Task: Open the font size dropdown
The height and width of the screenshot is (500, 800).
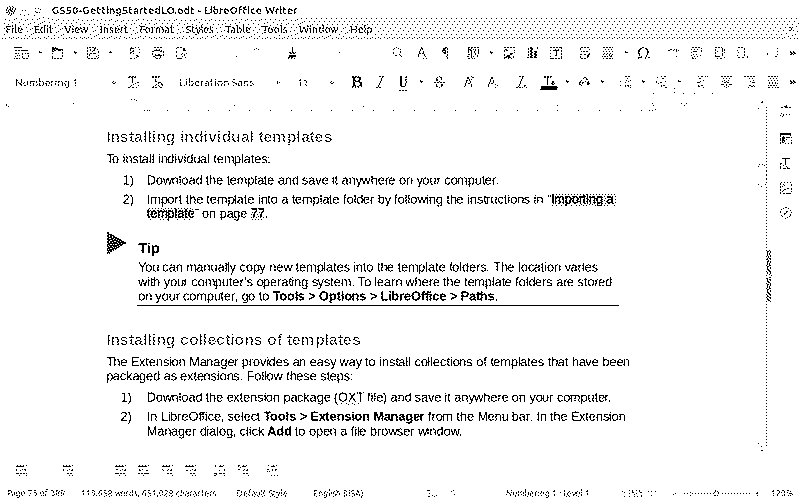Action: [332, 82]
